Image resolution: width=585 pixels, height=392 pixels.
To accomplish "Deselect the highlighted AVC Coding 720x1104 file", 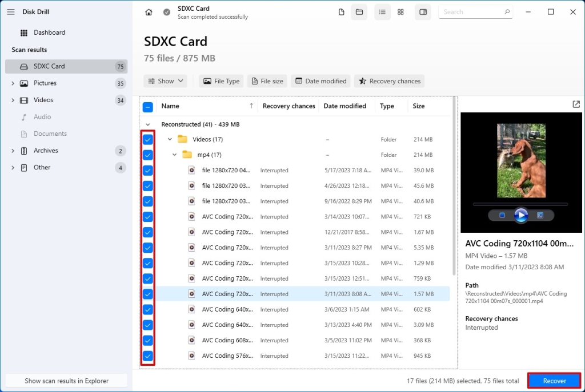I will [x=148, y=294].
